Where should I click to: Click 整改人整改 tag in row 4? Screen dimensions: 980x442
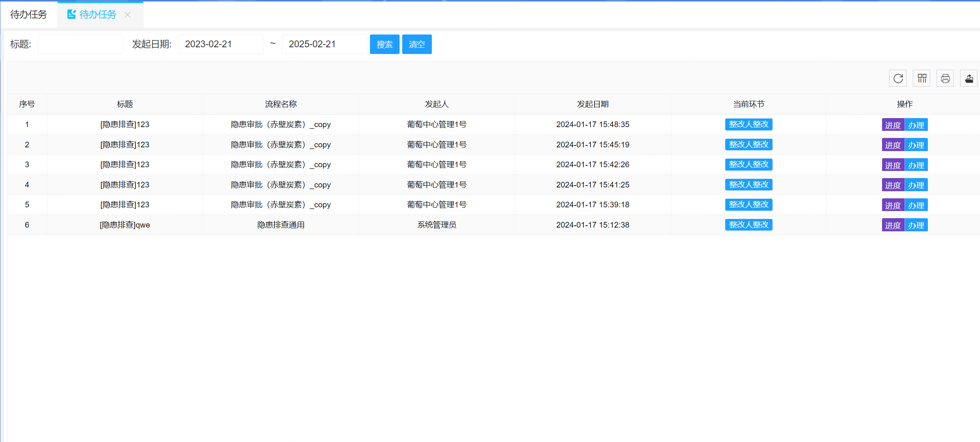748,184
